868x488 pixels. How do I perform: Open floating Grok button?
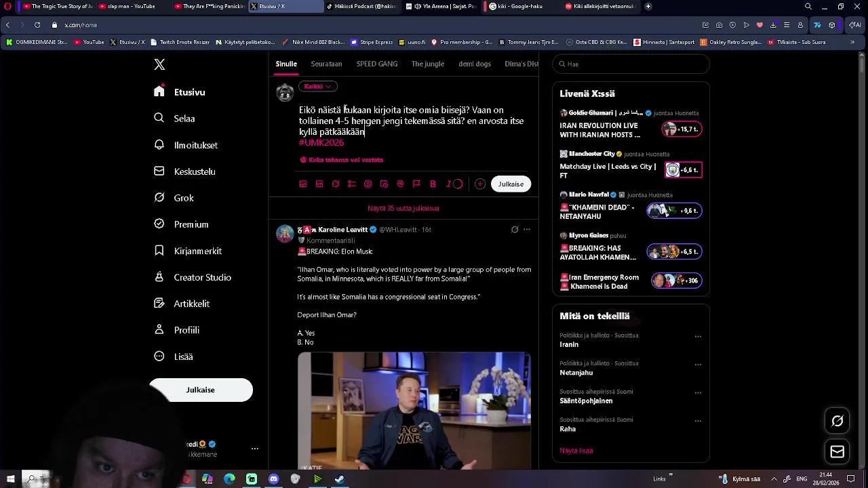tap(837, 421)
